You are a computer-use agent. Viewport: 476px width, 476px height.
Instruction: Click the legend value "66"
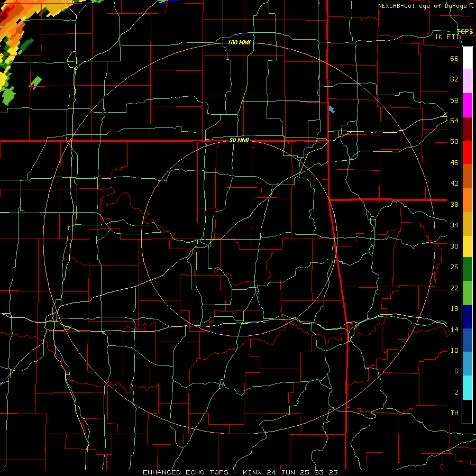454,59
